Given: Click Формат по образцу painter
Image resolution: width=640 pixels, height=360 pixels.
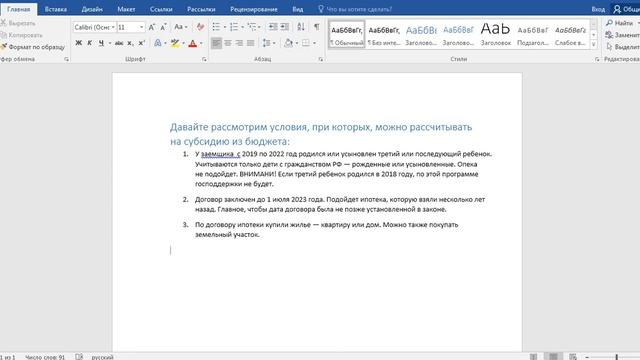Looking at the screenshot, I should pos(33,47).
